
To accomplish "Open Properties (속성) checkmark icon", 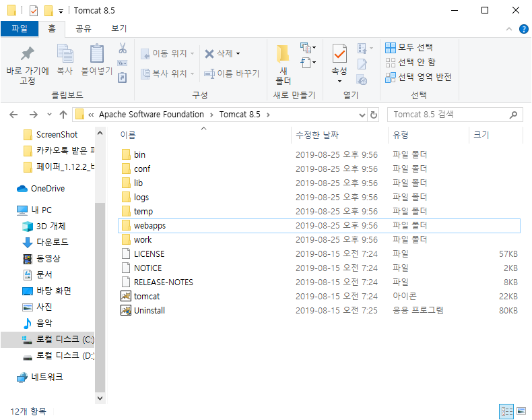I will [x=339, y=53].
